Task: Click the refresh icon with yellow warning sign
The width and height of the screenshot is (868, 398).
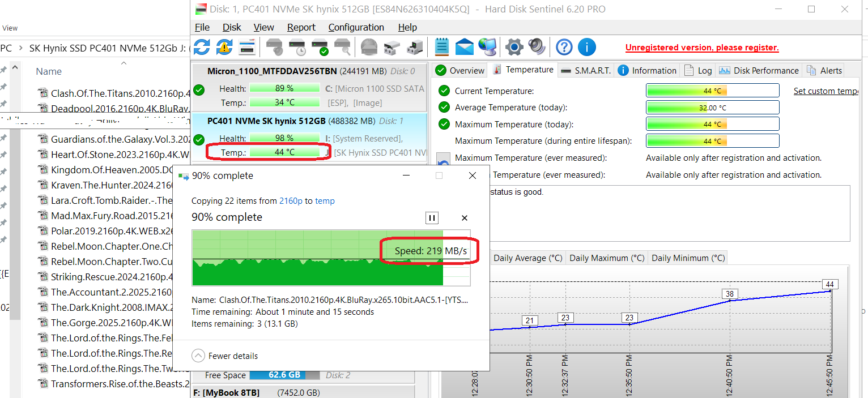Action: tap(224, 47)
